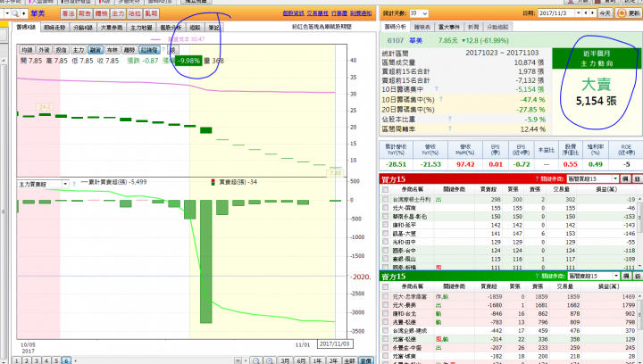Screen dimensions: 643x364
Task: Click the date field showing 2017/11/3
Action: coord(556,13)
